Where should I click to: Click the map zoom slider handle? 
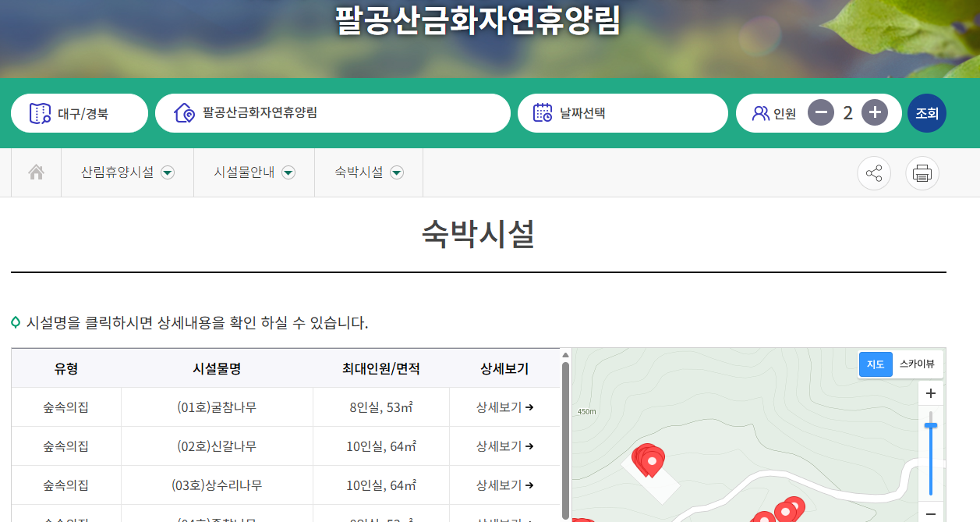click(x=930, y=425)
